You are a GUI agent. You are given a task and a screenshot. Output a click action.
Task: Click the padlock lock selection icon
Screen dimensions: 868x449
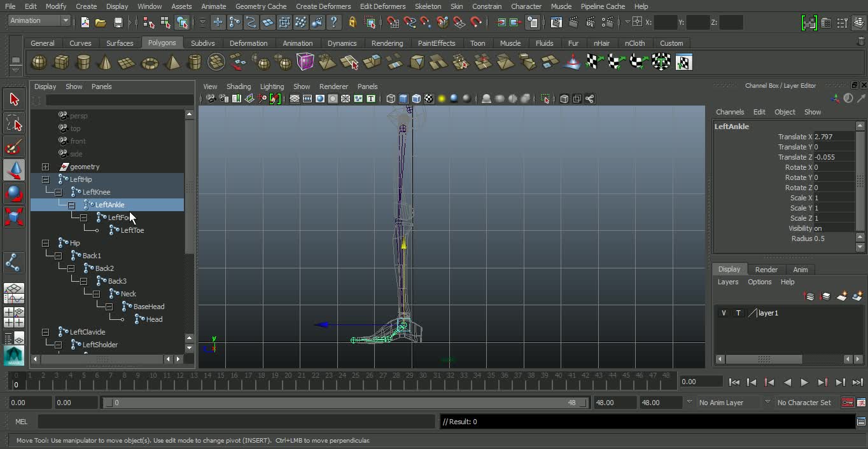tap(353, 22)
